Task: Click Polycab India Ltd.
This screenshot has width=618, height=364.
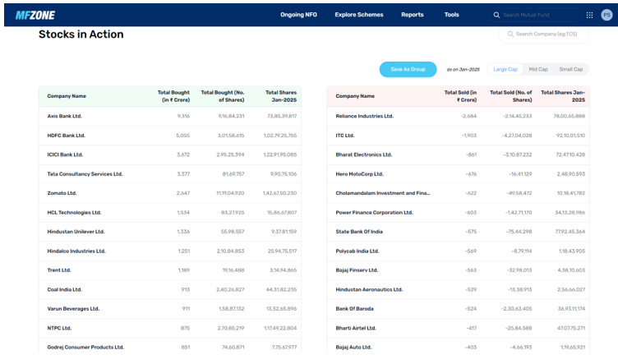Action: (357, 251)
